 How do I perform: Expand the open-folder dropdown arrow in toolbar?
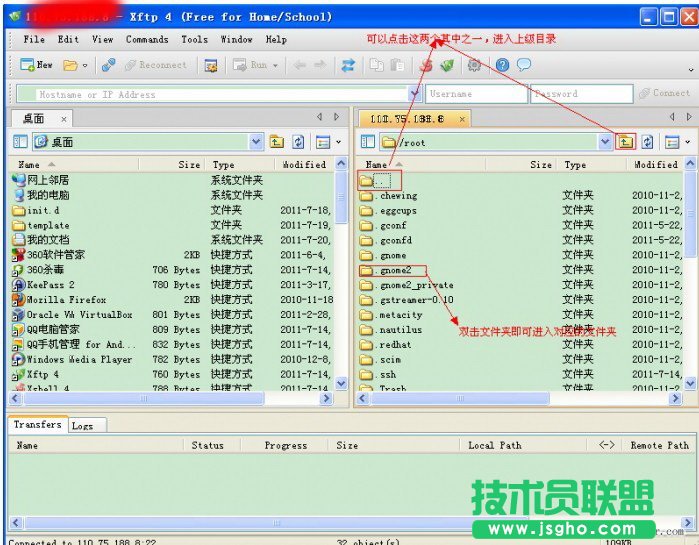(85, 66)
